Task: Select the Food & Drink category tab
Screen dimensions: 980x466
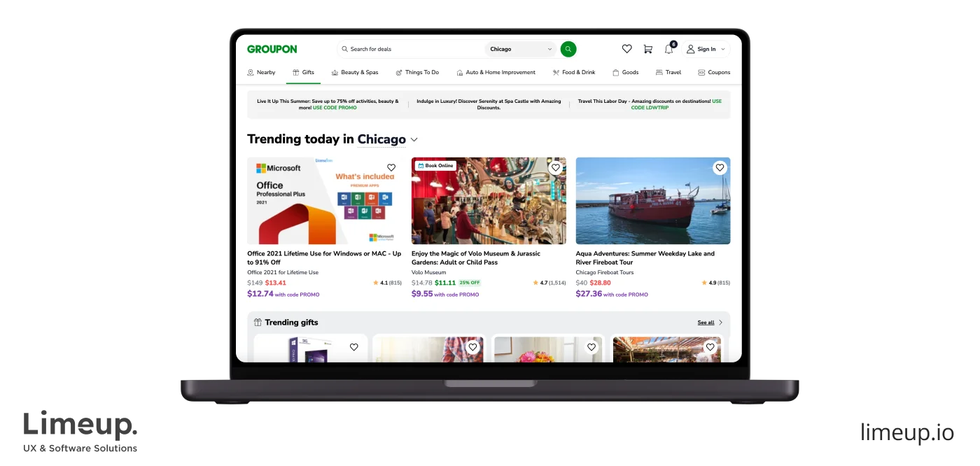Action: 573,72
